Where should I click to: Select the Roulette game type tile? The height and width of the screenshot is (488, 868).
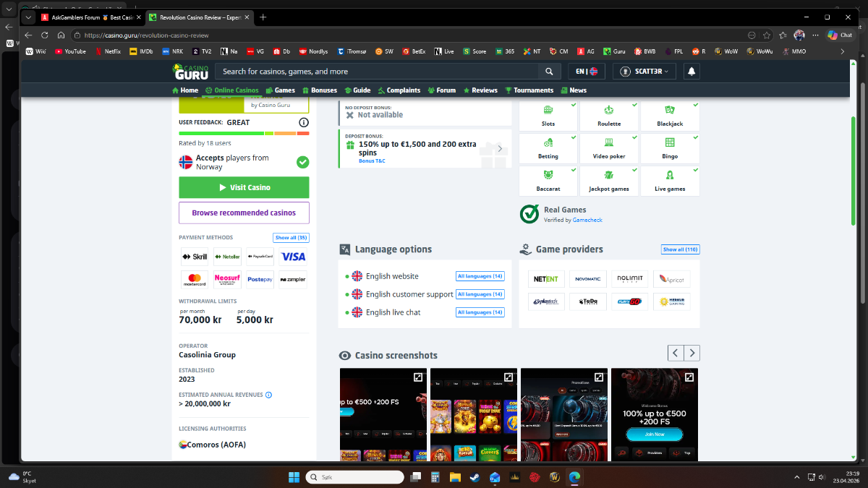609,116
